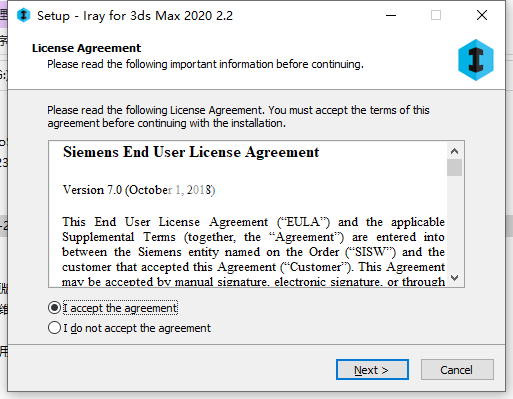Click the window title "Setup - Iray for 3ds Max"
Screen dimensions: 513x399
(x=135, y=16)
